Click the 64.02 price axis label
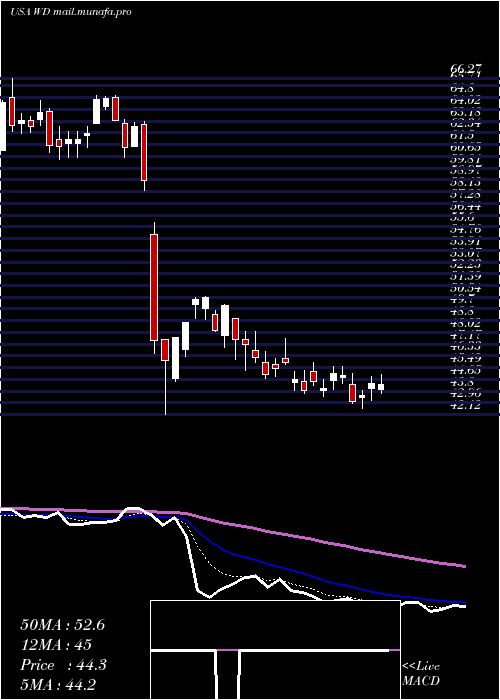The width and height of the screenshot is (500, 700). [466, 101]
